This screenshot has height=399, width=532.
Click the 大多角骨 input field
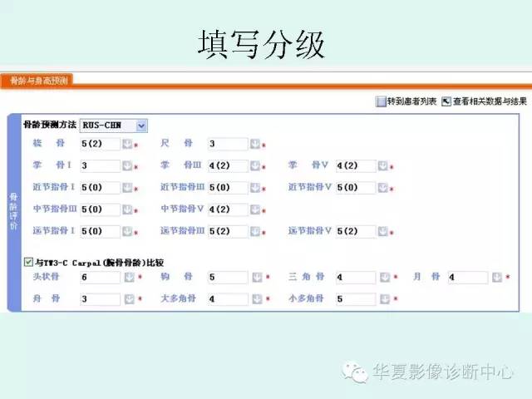[x=228, y=299]
